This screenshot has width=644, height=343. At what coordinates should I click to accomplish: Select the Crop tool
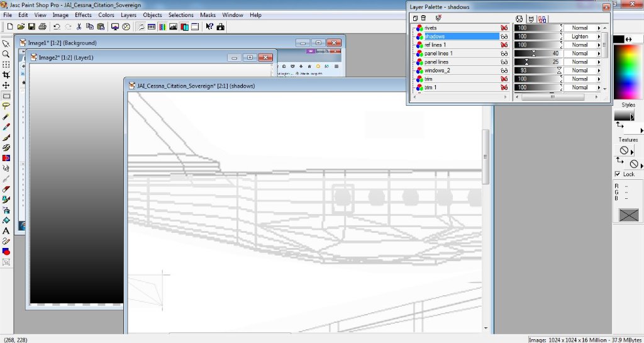[6, 75]
